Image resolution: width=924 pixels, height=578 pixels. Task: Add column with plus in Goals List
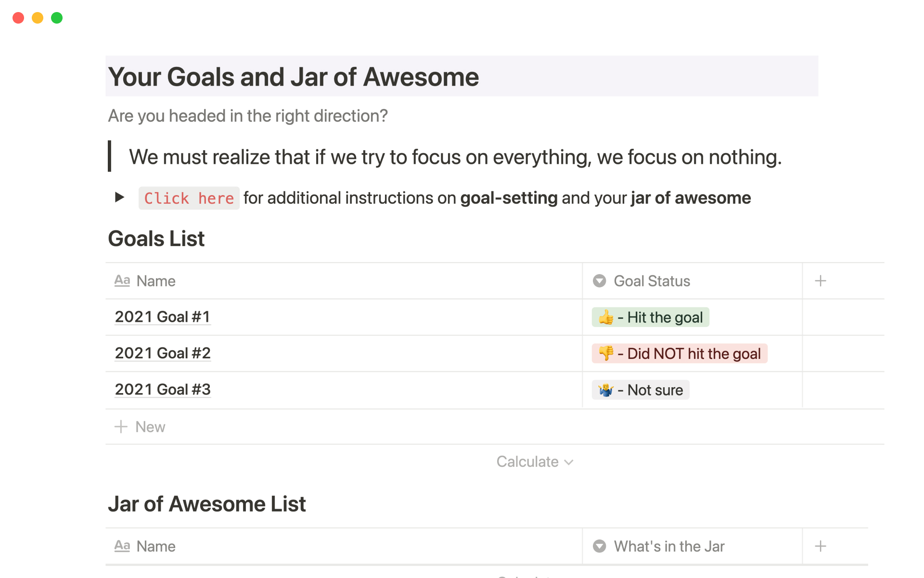(821, 281)
